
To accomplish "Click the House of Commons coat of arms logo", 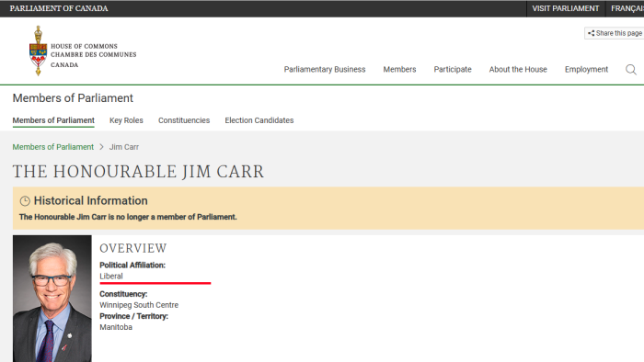I will pos(39,51).
